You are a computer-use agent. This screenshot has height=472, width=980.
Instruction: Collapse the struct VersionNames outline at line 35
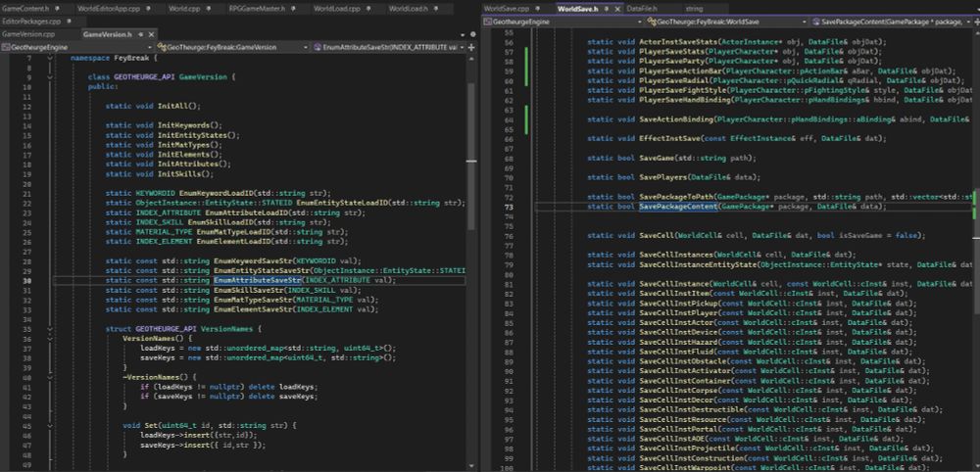tap(49, 328)
